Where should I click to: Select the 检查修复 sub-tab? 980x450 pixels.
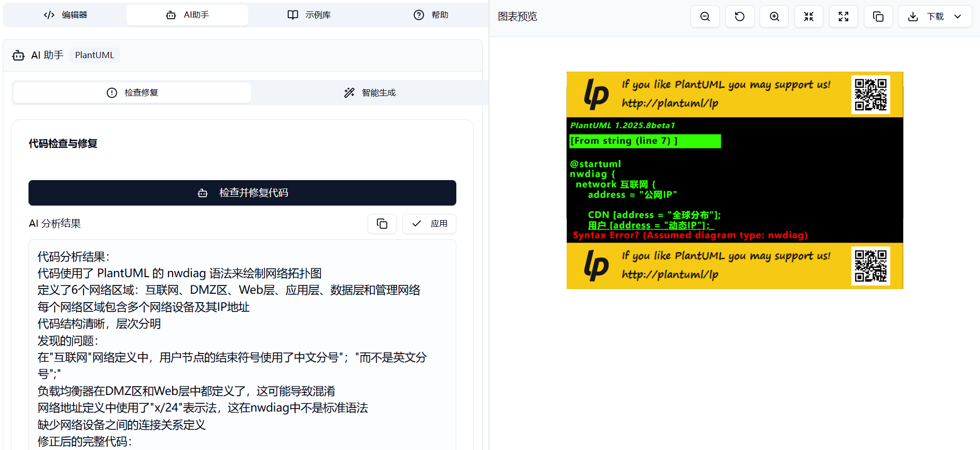point(132,92)
